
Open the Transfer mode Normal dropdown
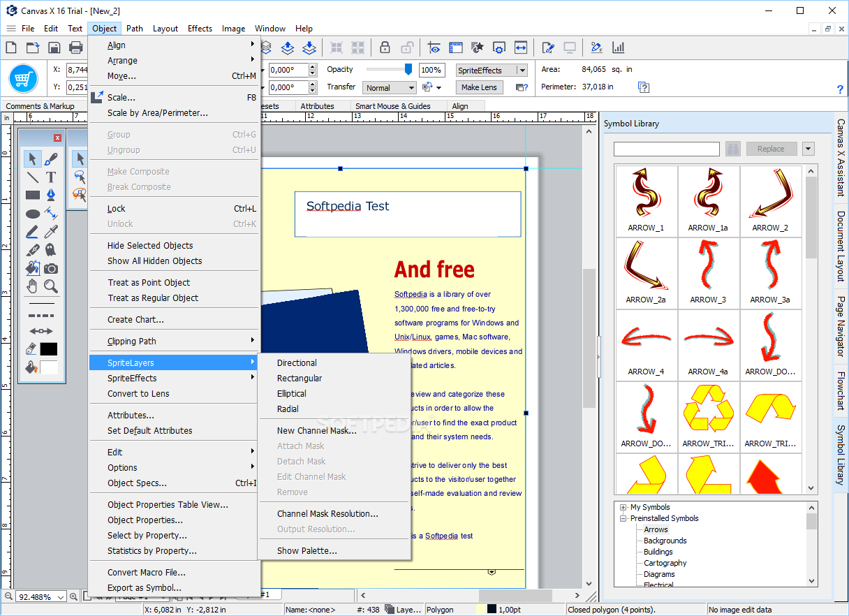[x=390, y=87]
